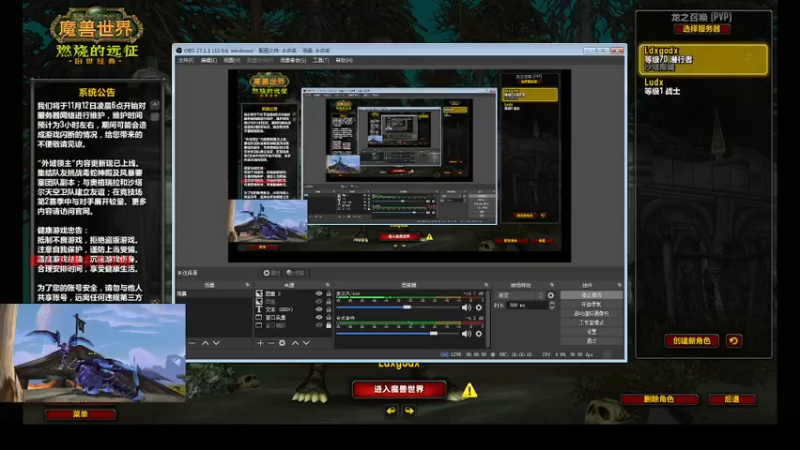
Task: Open the scene transition type dropdown
Action: point(520,295)
